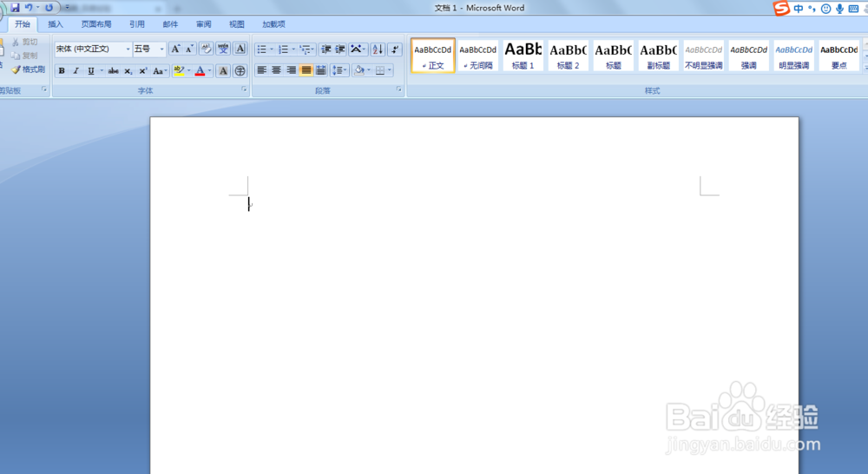Viewport: 868px width, 474px height.
Task: Start a bulleted list
Action: [262, 49]
